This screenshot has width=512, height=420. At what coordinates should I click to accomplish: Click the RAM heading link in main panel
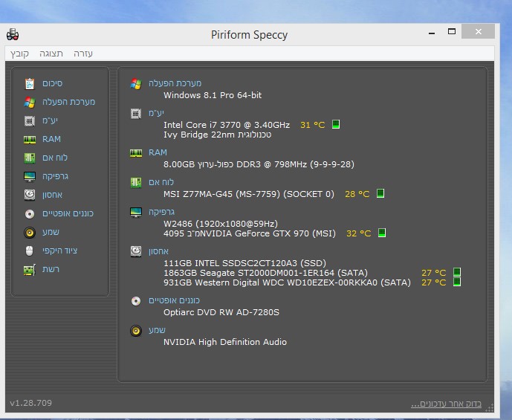[x=158, y=152]
